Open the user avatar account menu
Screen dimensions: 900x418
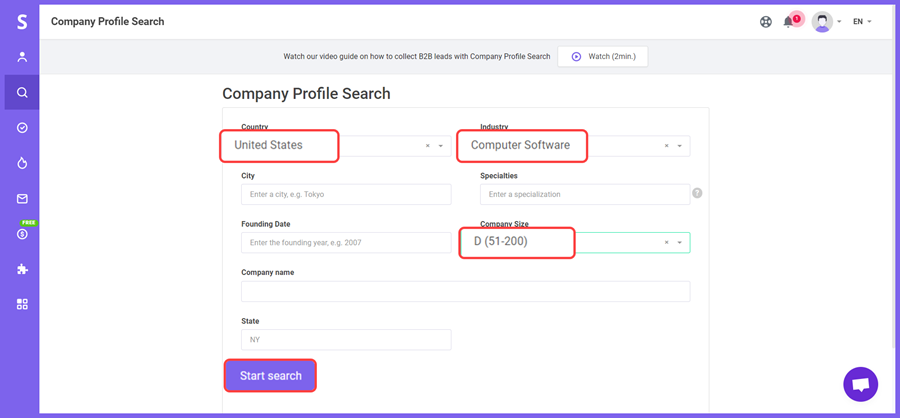[x=826, y=22]
